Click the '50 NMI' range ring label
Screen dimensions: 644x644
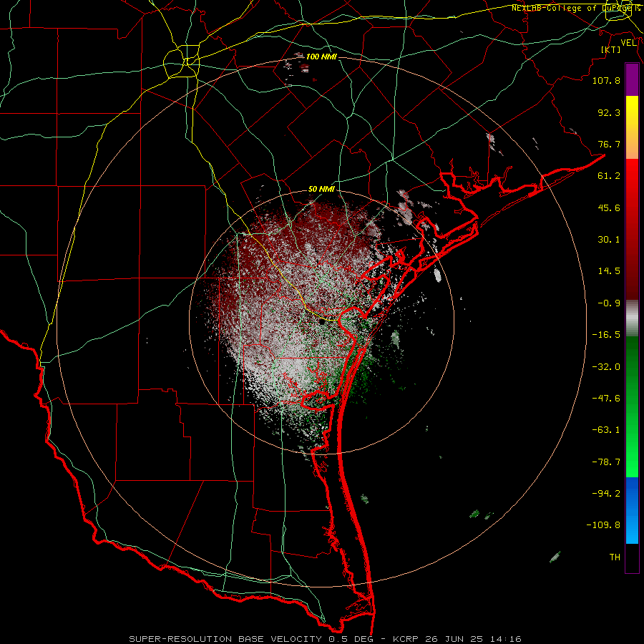[x=321, y=189]
